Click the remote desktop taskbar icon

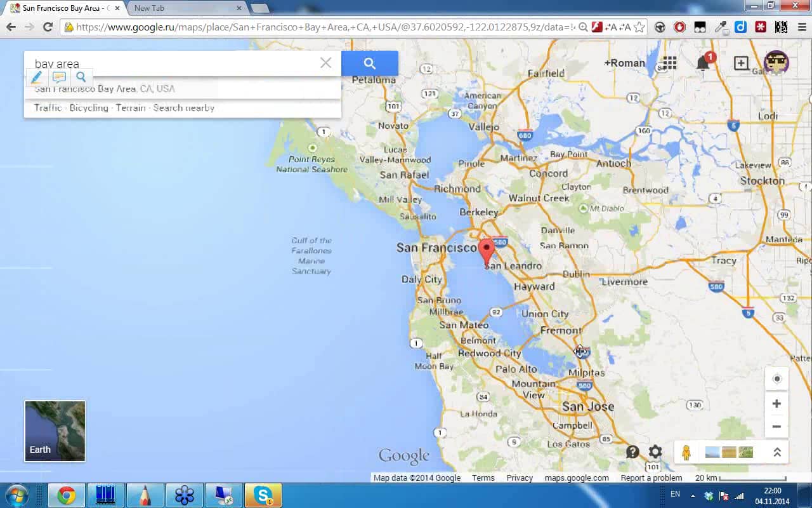223,495
